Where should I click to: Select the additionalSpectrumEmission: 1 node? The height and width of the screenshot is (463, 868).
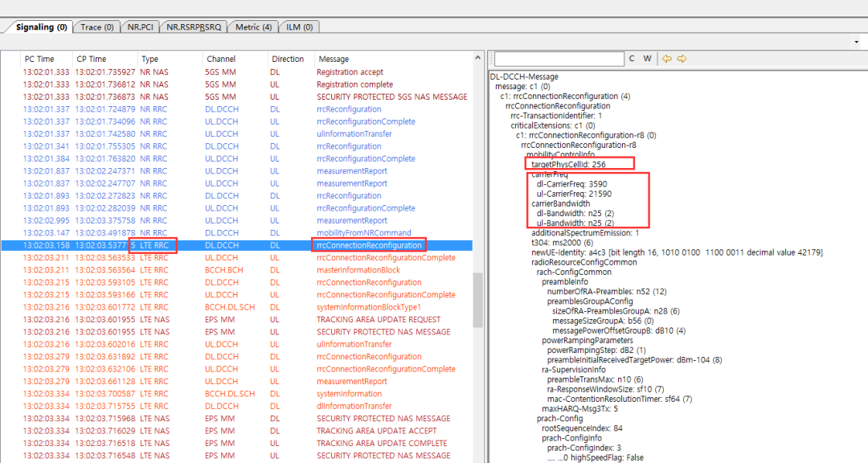[585, 233]
